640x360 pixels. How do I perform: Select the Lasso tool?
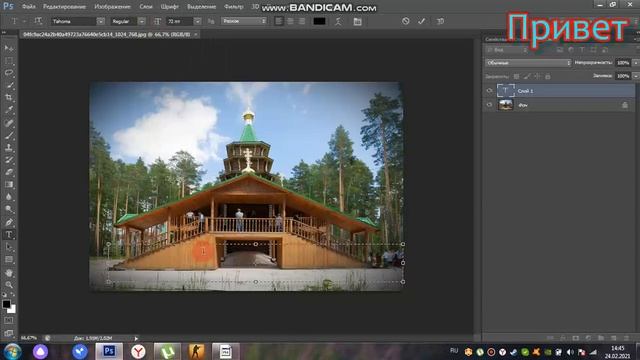pyautogui.click(x=9, y=73)
